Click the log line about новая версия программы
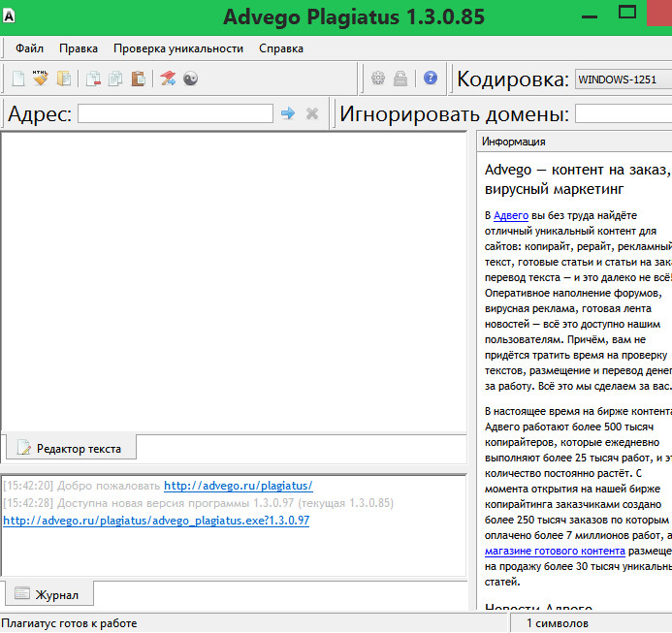This screenshot has height=633, width=672. click(x=198, y=503)
